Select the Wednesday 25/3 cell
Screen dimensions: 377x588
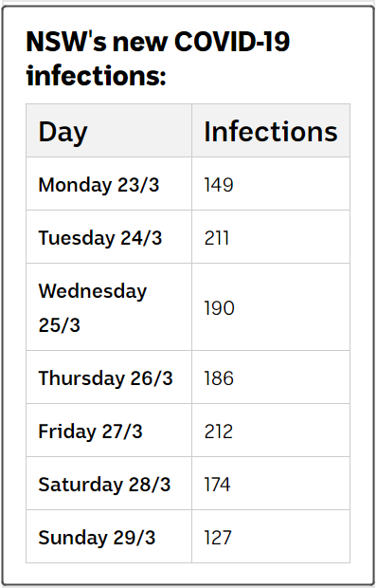coord(109,306)
